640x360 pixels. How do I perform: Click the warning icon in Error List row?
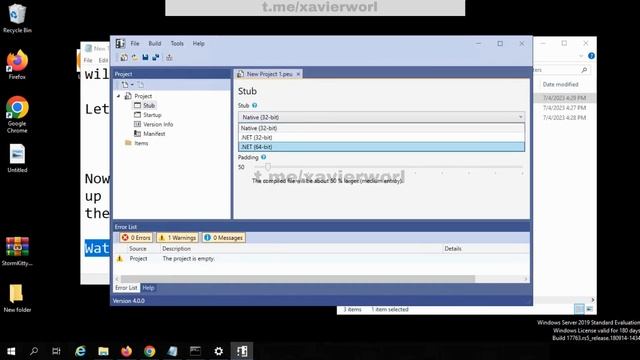(120, 258)
